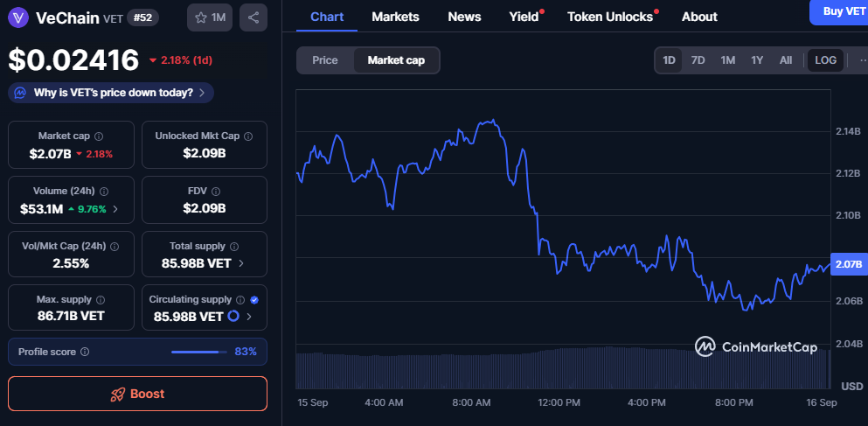Click the 12:00 PM axis label
This screenshot has height=426, width=868.
[x=559, y=402]
